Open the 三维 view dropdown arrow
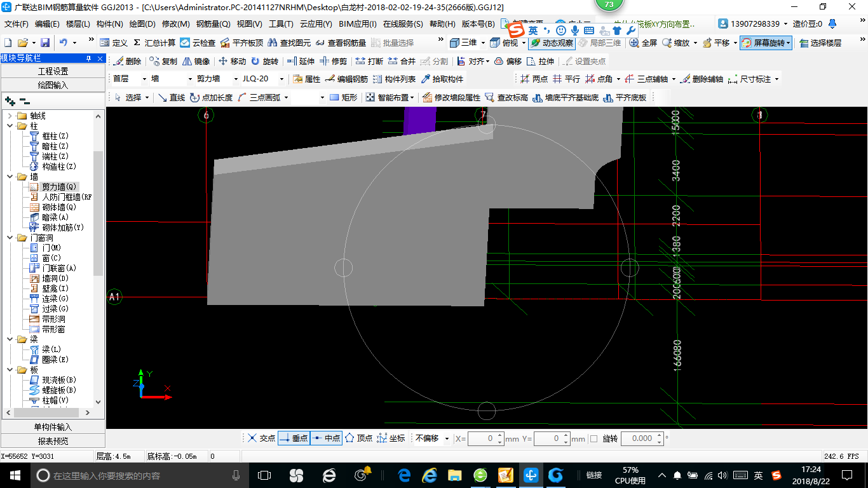Viewport: 868px width, 488px height. click(x=482, y=43)
